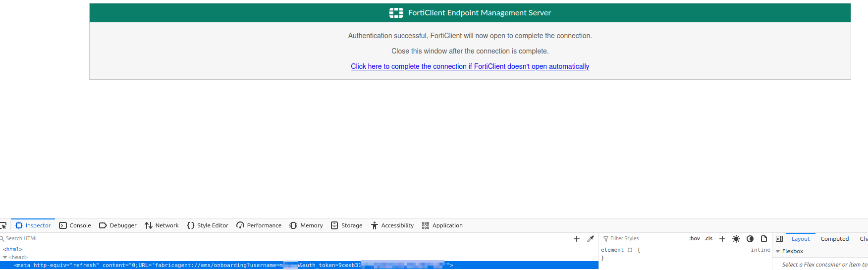
Task: Open the Performance tab
Action: pyautogui.click(x=259, y=225)
